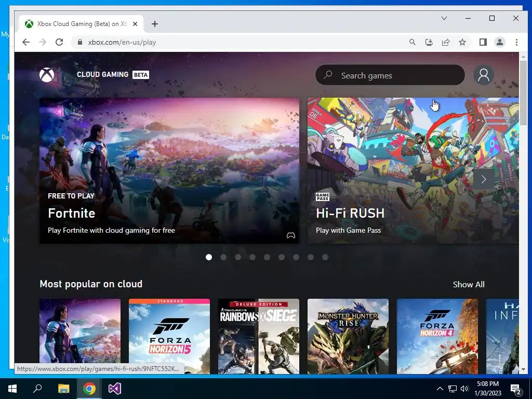Open a new tab with plus button
The width and height of the screenshot is (532, 399).
[x=155, y=24]
